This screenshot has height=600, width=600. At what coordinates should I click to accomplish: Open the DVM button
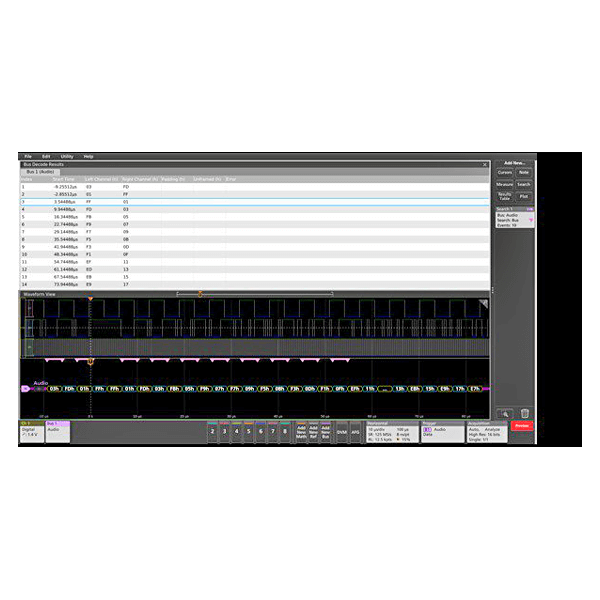342,432
